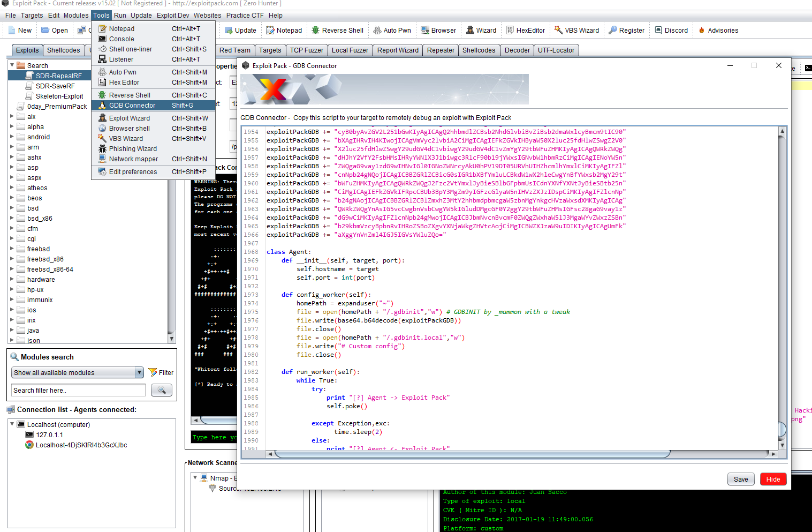This screenshot has height=532, width=812.
Task: Click the magnifier search button in Modules search
Action: pyautogui.click(x=161, y=390)
